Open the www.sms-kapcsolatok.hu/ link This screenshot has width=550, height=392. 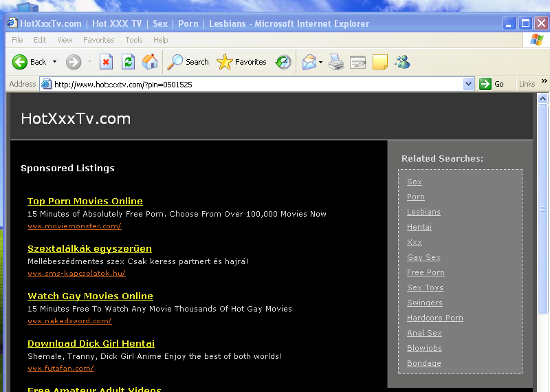(76, 274)
